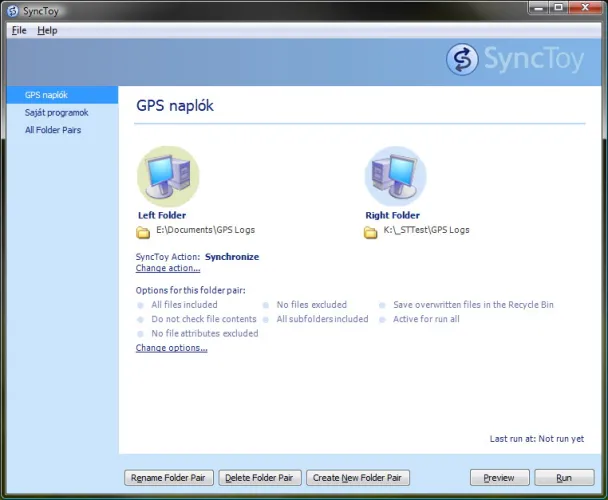Screen dimensions: 608x500
Task: Click the Last run at: Not run yet text
Action: click(537, 439)
